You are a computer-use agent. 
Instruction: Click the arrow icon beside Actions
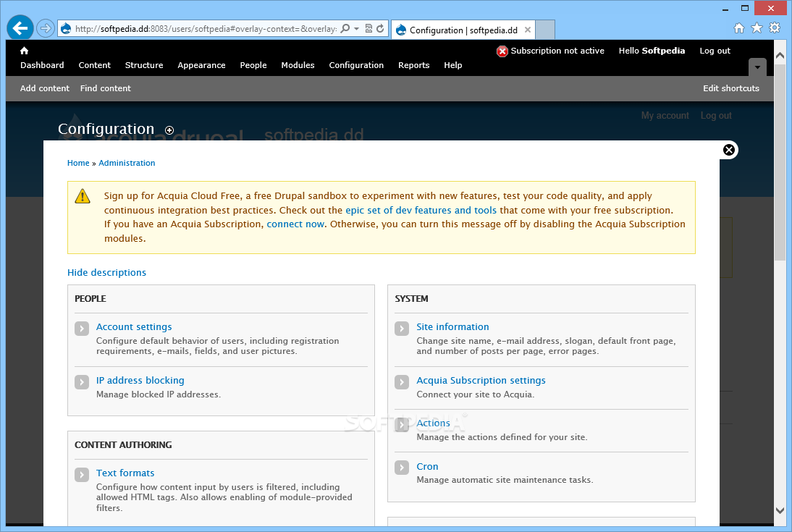(402, 425)
